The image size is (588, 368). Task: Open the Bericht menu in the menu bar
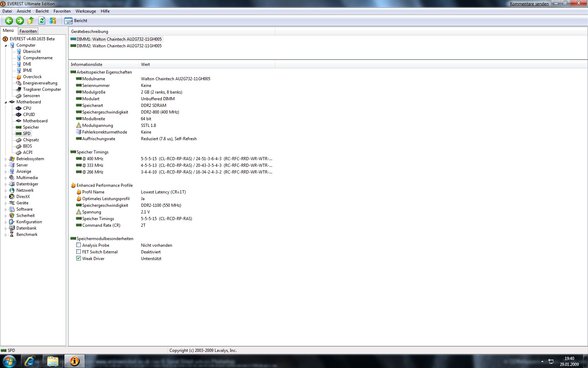[x=42, y=11]
